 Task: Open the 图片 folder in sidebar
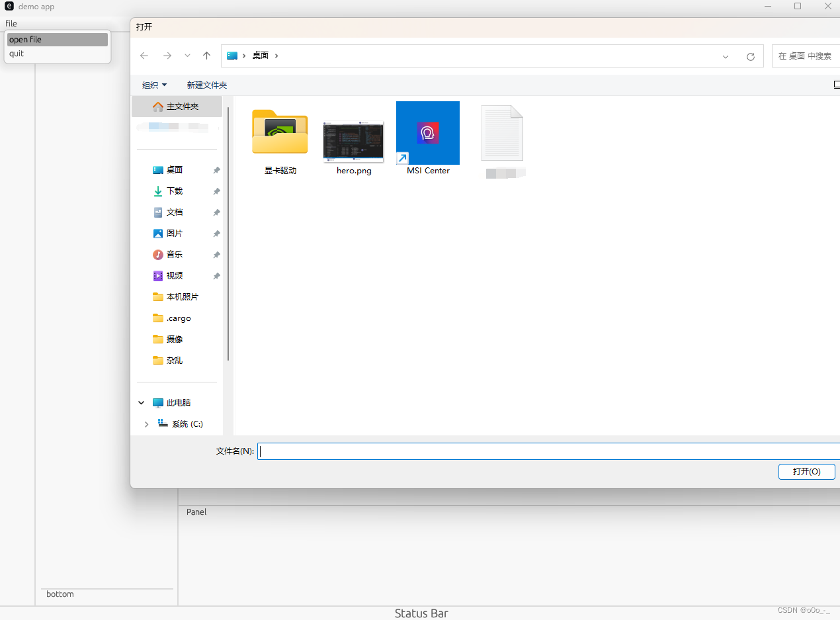pyautogui.click(x=174, y=233)
